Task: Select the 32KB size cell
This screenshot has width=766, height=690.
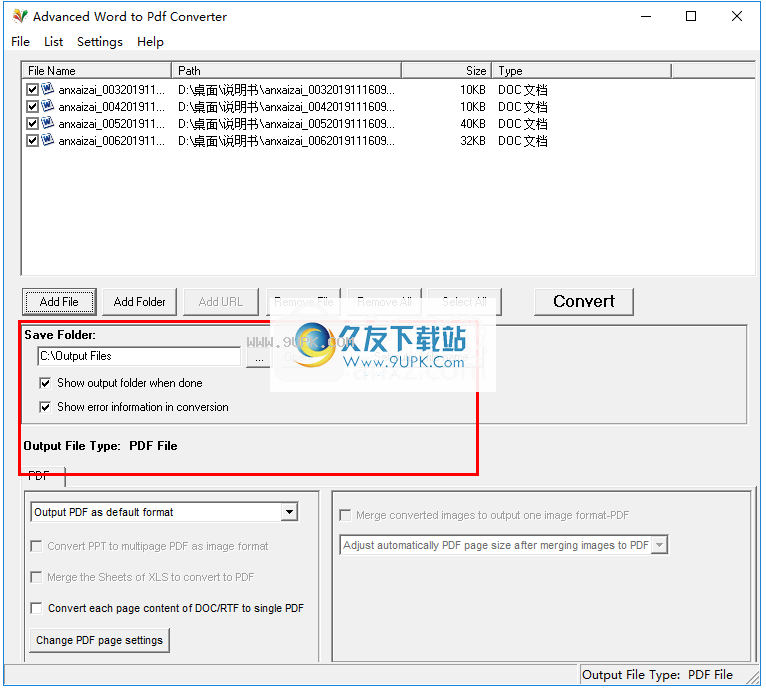Action: tap(473, 141)
